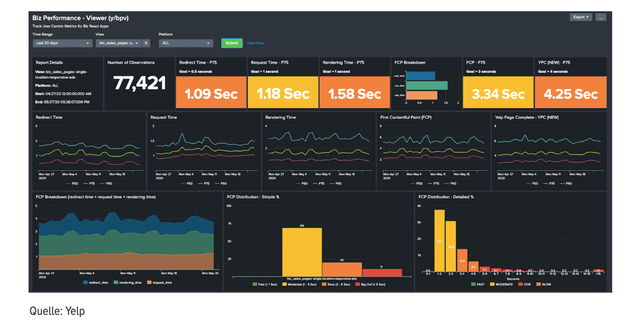Open the View biz_sales_pages dropdown

[x=119, y=43]
